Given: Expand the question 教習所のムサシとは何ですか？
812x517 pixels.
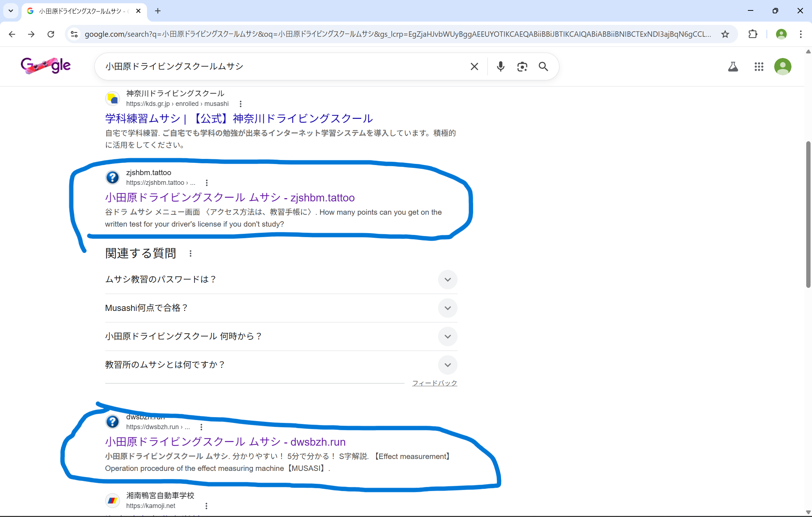Looking at the screenshot, I should pos(447,365).
